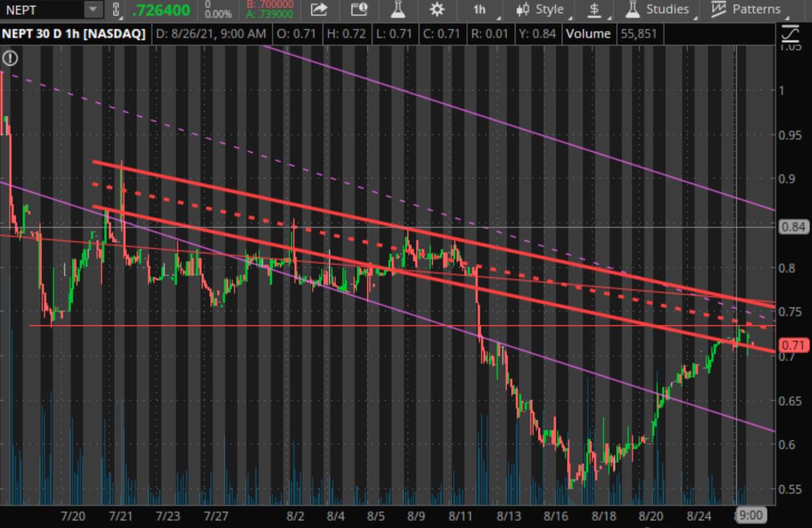Click the 8/24 date axis label
This screenshot has width=812, height=528.
click(699, 516)
